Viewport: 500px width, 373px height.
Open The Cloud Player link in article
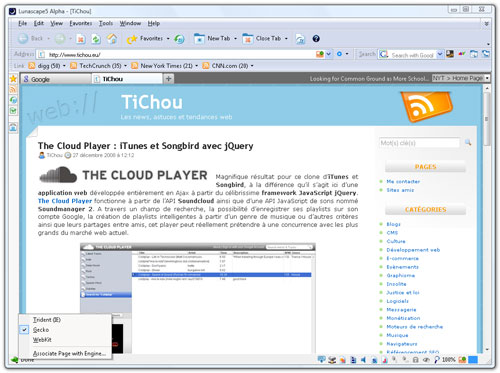click(x=65, y=201)
